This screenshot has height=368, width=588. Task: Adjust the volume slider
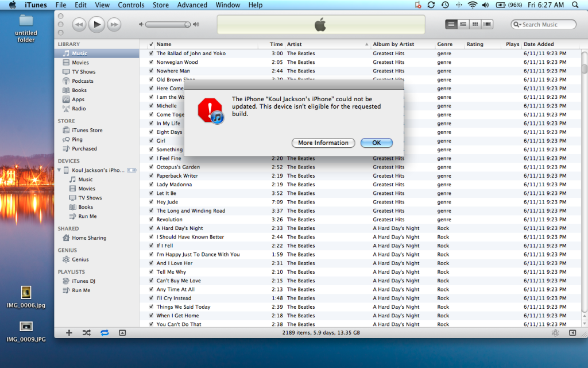coord(168,24)
